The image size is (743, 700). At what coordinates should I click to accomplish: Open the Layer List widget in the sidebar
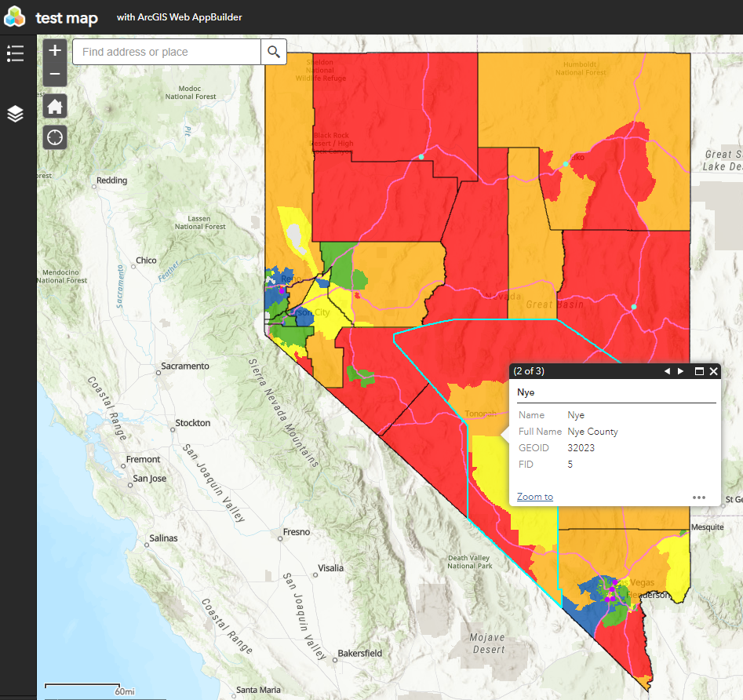point(15,113)
